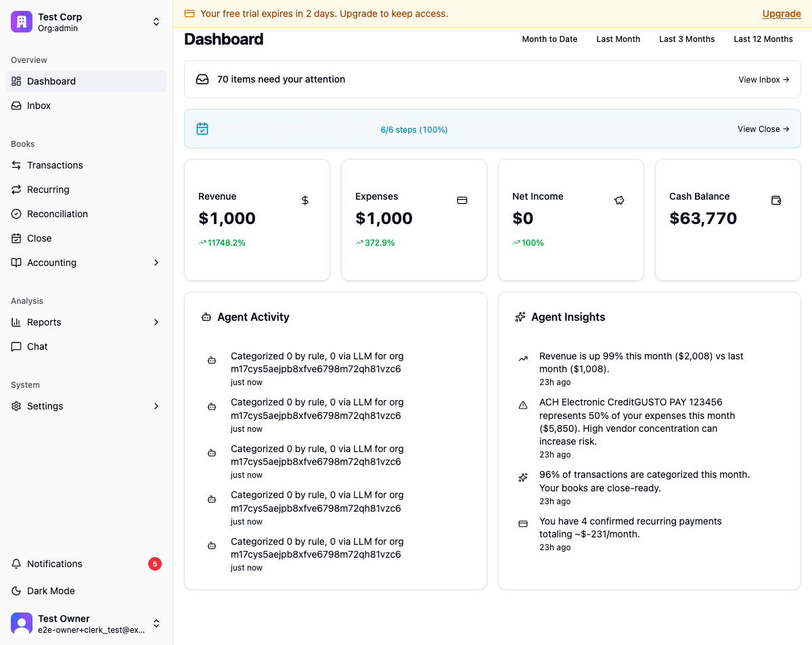
Task: Click the inbox tray icon in attention card
Action: coord(202,79)
